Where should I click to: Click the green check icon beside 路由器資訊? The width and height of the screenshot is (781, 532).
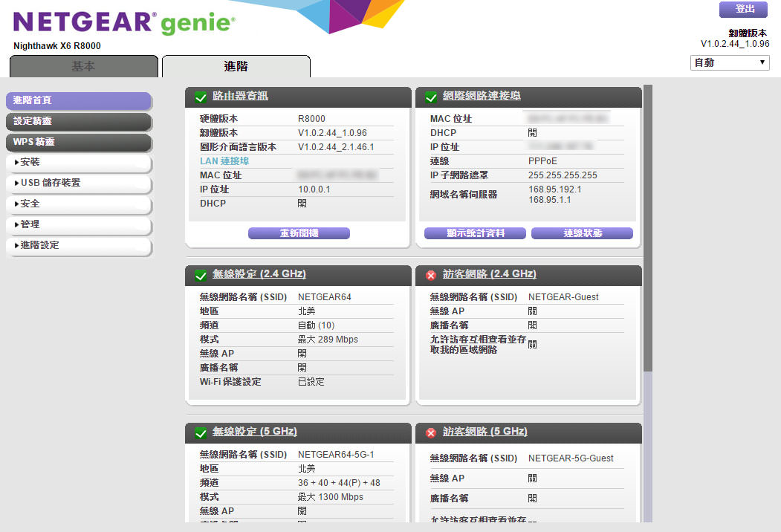tap(201, 97)
